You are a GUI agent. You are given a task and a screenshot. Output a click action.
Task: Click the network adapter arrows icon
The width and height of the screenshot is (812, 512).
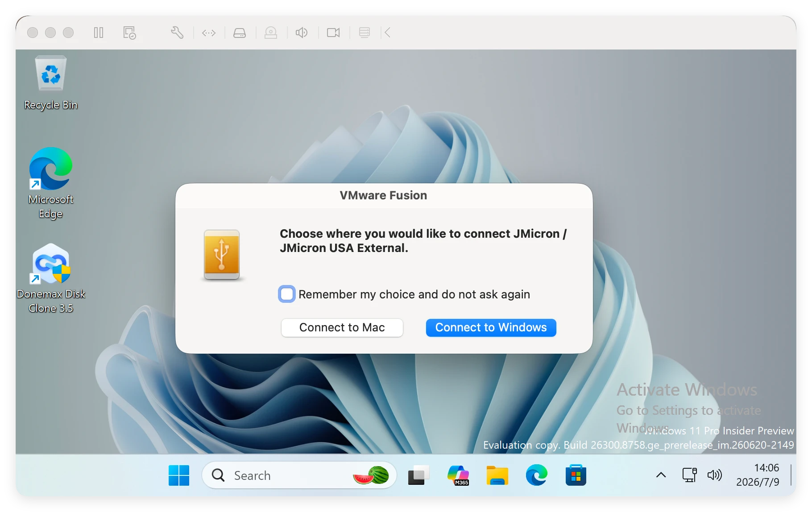click(x=209, y=33)
